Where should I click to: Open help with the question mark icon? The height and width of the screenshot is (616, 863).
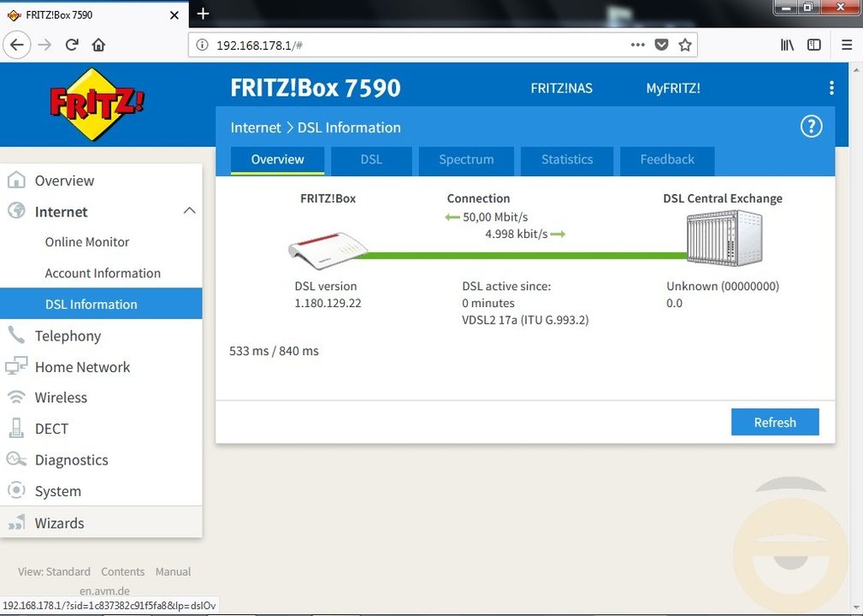pyautogui.click(x=812, y=127)
